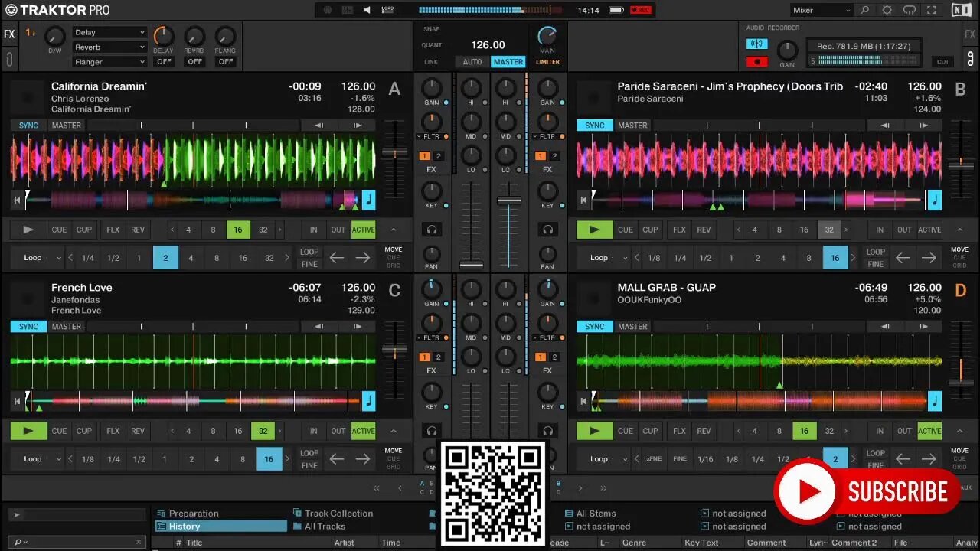Toggle AUTO master clock mode
Screen dimensions: 980x551
click(x=472, y=62)
